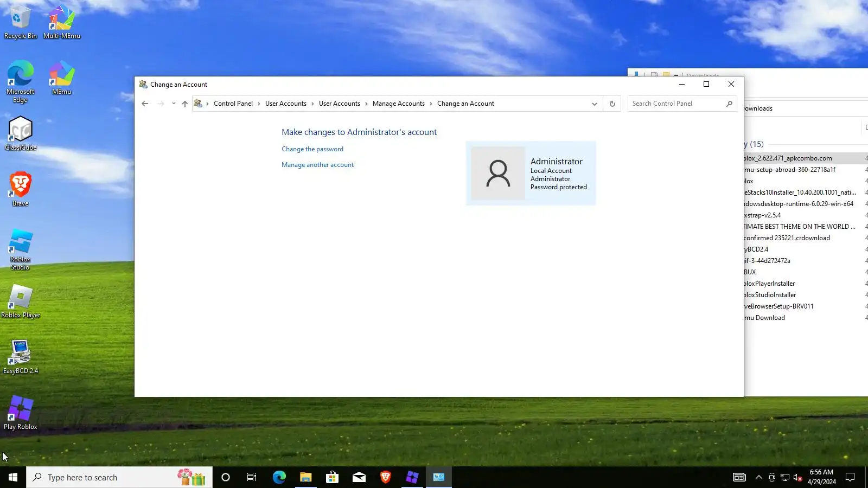Select the apkcombo.com file in Downloads window
This screenshot has height=488, width=868.
805,158
